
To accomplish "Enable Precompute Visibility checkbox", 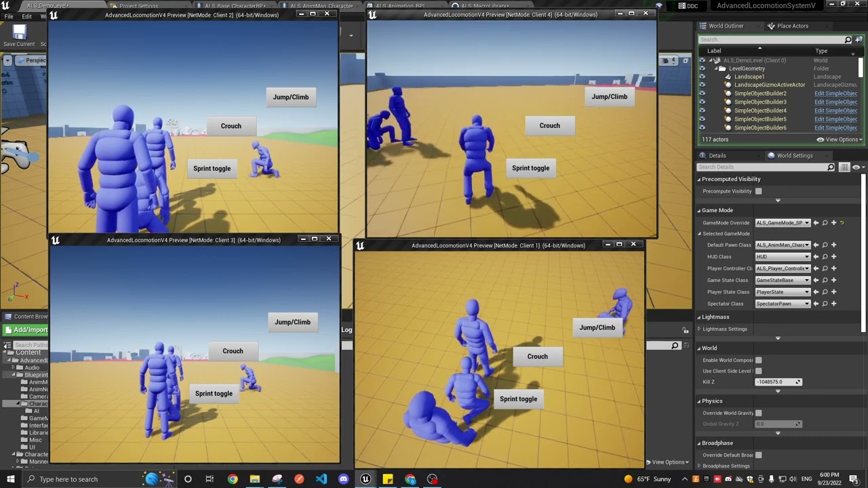I will (758, 191).
